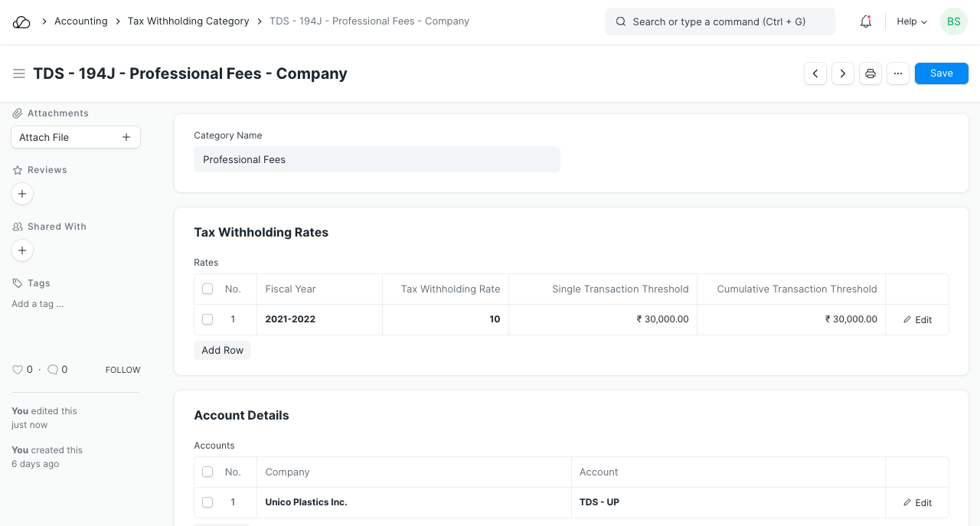980x526 pixels.
Task: Expand the Help dropdown menu
Action: (x=912, y=21)
